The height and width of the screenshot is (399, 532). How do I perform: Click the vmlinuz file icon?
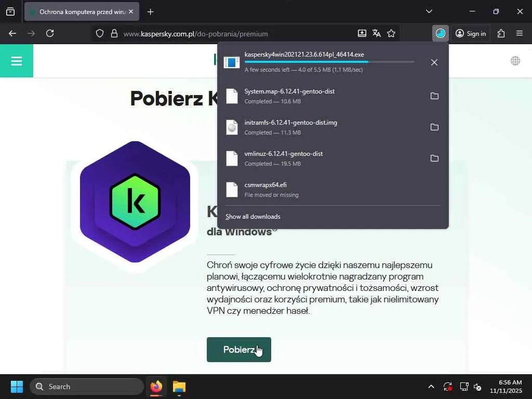(232, 158)
